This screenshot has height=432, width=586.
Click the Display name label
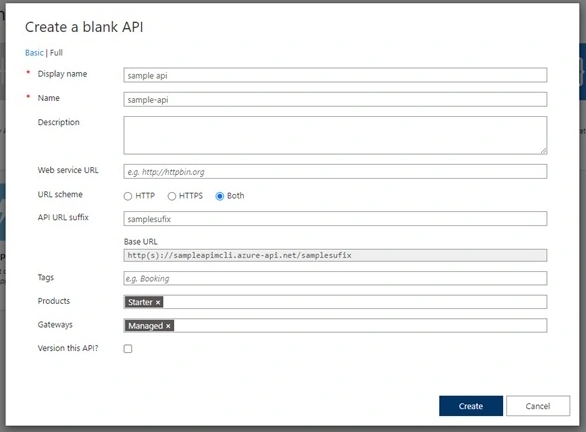point(62,74)
